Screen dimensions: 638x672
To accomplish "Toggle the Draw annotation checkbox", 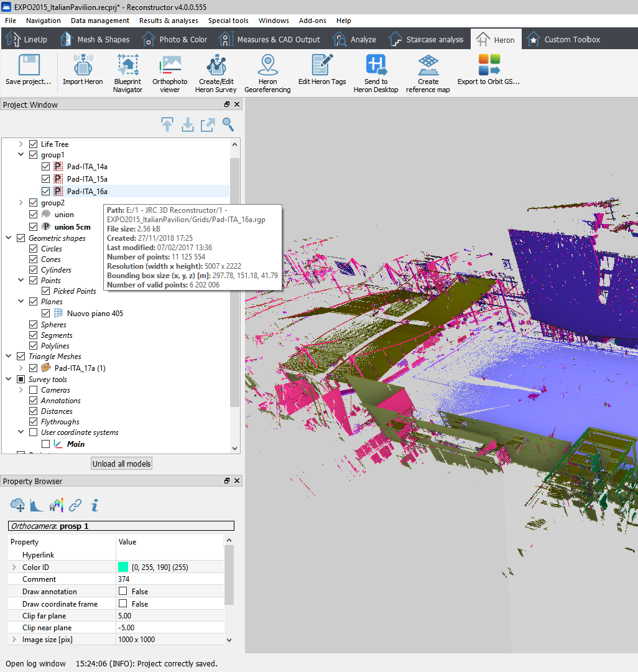I will tap(123, 591).
